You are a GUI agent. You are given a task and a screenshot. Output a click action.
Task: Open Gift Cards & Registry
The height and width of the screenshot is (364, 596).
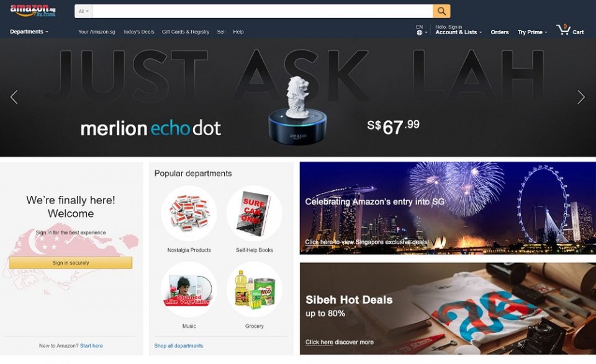click(186, 32)
